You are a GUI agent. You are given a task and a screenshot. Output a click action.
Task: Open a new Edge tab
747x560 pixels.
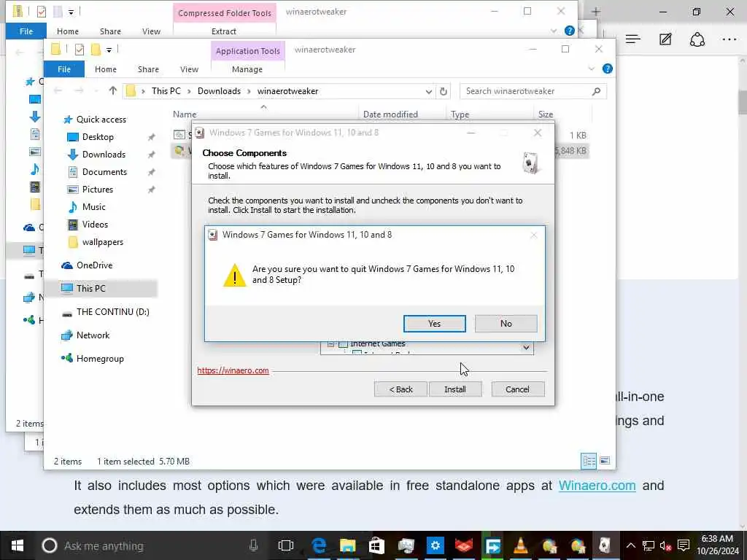pyautogui.click(x=596, y=12)
